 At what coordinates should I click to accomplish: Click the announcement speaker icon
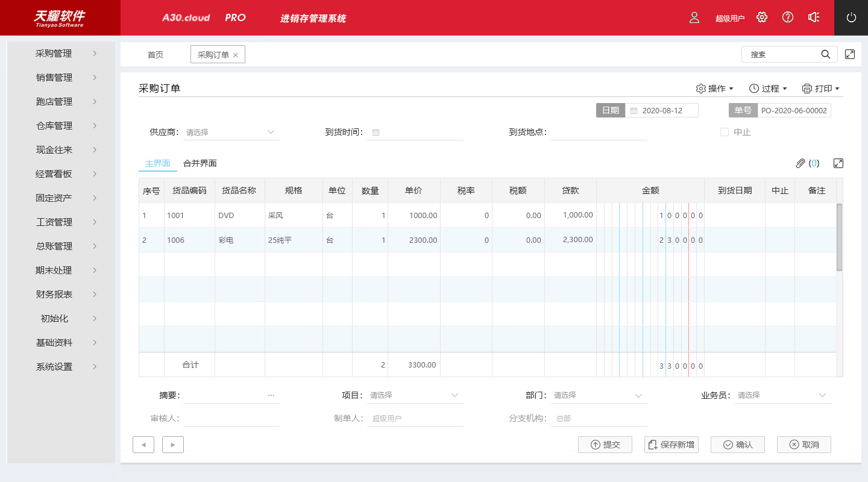tap(814, 17)
